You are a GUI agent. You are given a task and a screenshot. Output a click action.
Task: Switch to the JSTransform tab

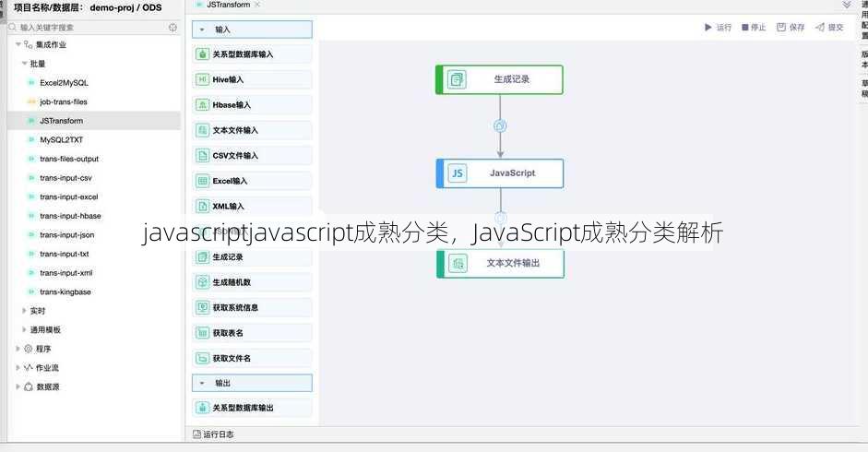tap(228, 5)
